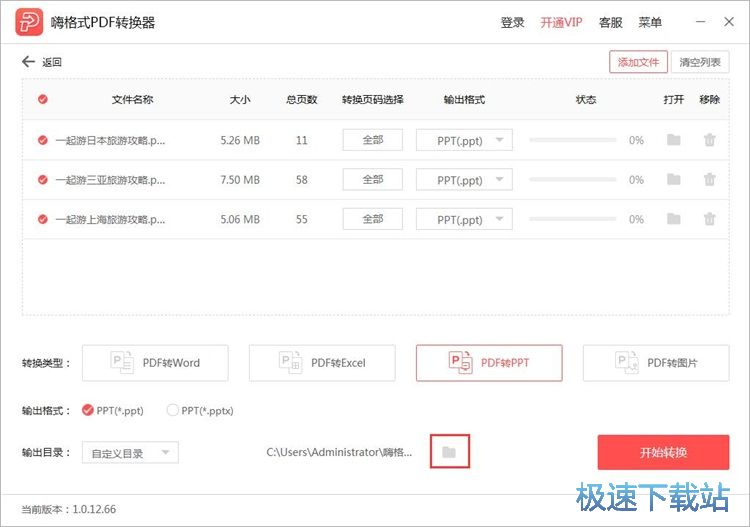The width and height of the screenshot is (750, 527).
Task: Remove 一起游三亚旅游攻略 file with trash icon
Action: 709,180
